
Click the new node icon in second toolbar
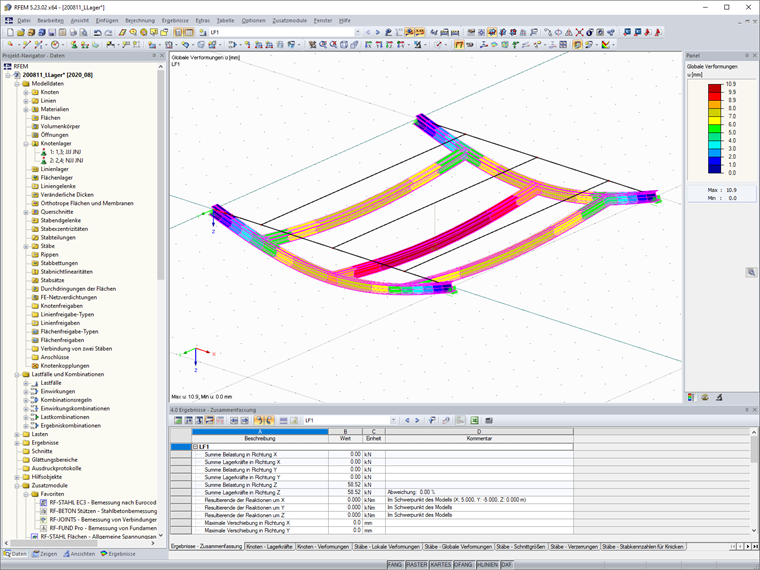tap(10, 45)
